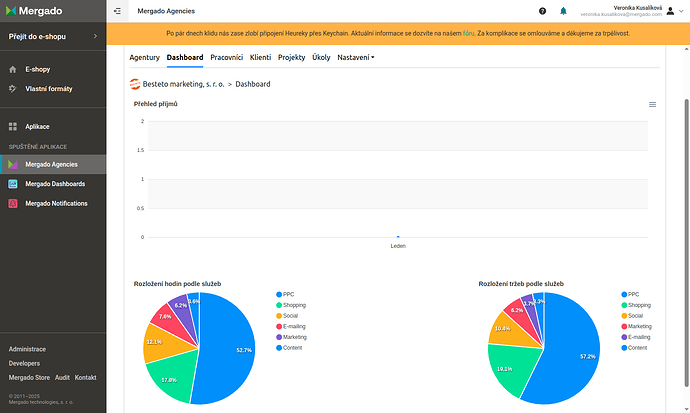Open the Přehled příjmů chart hamburger menu

[x=653, y=105]
